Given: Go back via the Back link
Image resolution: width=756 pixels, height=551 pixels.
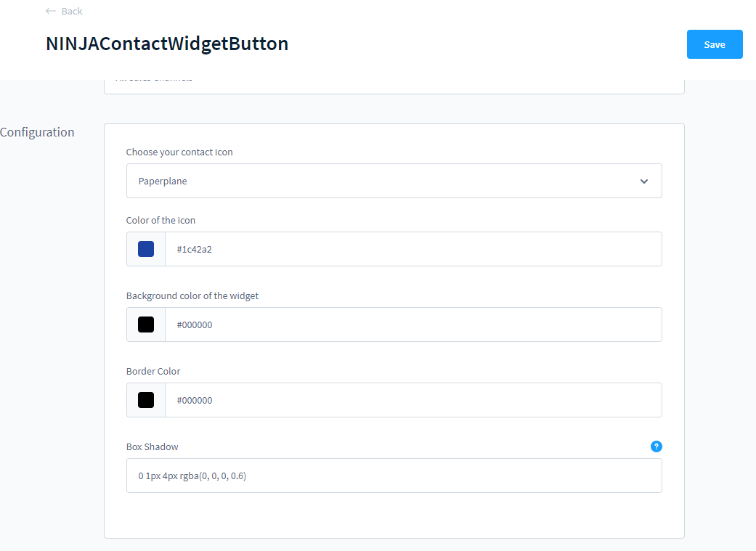Looking at the screenshot, I should 64,11.
